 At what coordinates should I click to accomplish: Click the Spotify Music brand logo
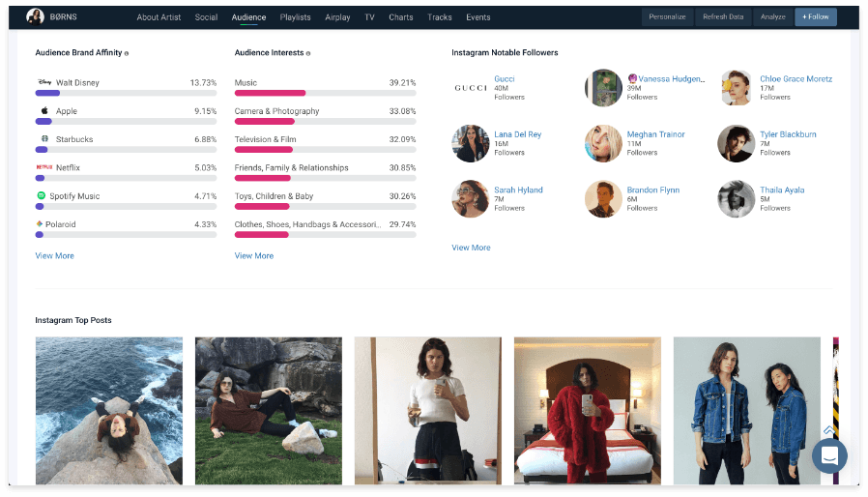pyautogui.click(x=41, y=195)
